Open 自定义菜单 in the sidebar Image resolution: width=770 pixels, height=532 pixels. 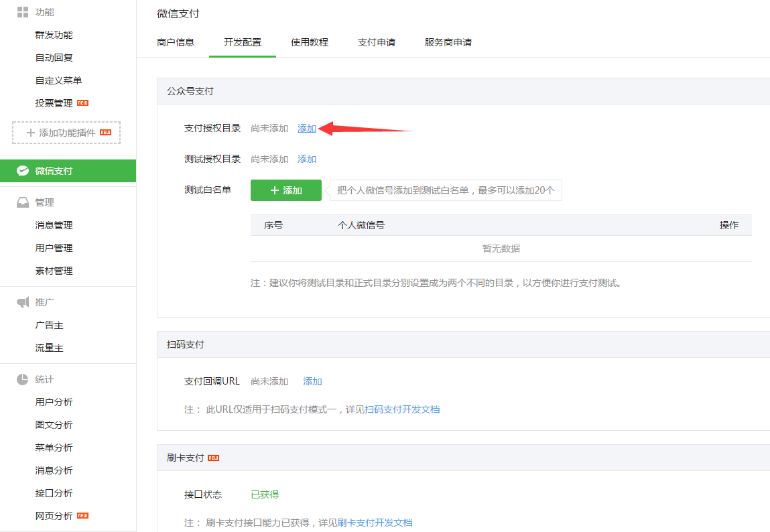click(58, 80)
